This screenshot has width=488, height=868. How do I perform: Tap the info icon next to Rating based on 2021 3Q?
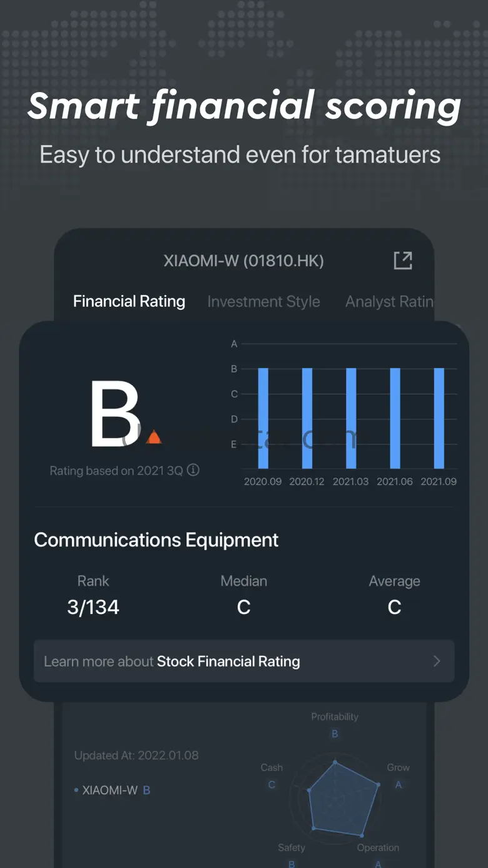pyautogui.click(x=193, y=470)
